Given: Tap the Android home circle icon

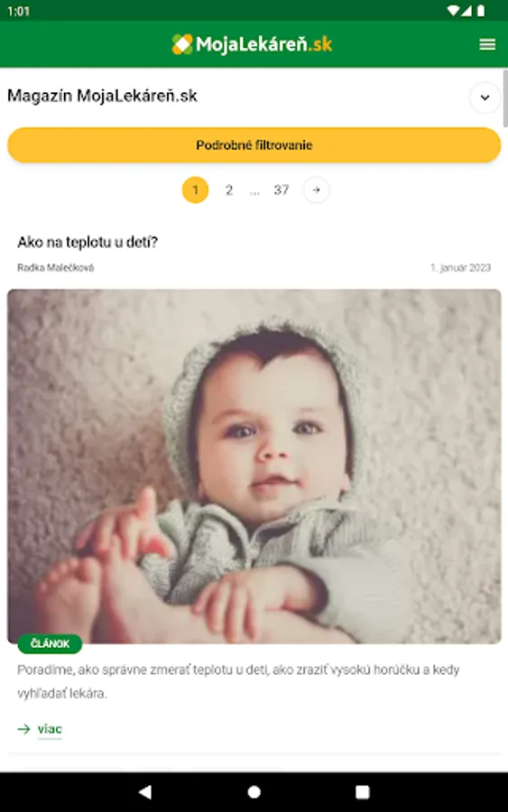Looking at the screenshot, I should pyautogui.click(x=254, y=792).
